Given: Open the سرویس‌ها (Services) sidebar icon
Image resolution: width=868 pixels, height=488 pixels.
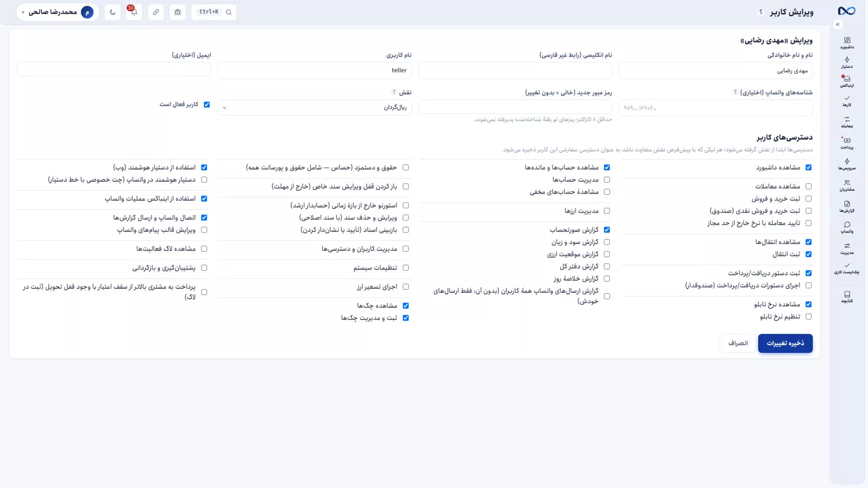Looking at the screenshot, I should click(x=847, y=164).
